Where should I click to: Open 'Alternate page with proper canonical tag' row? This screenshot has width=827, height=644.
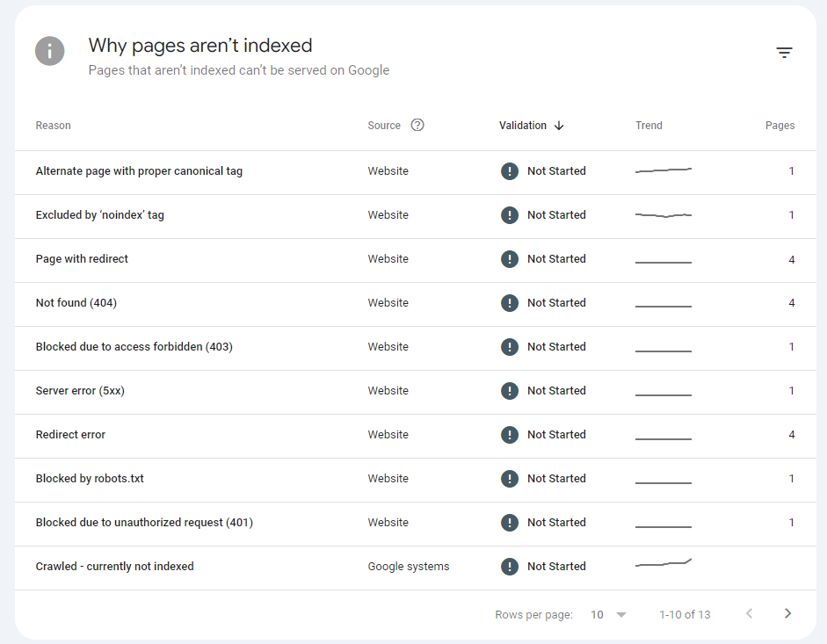416,172
